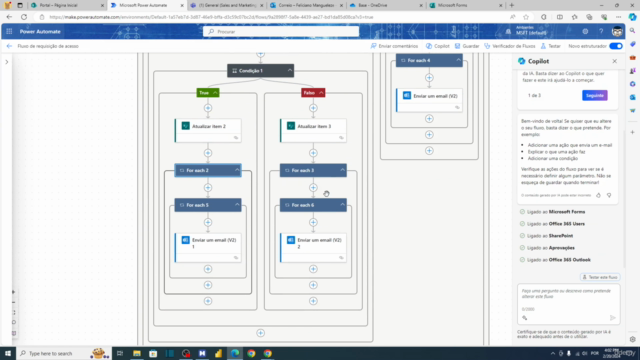Click the Copilot toolbar button
The height and width of the screenshot is (360, 640).
coord(438,46)
